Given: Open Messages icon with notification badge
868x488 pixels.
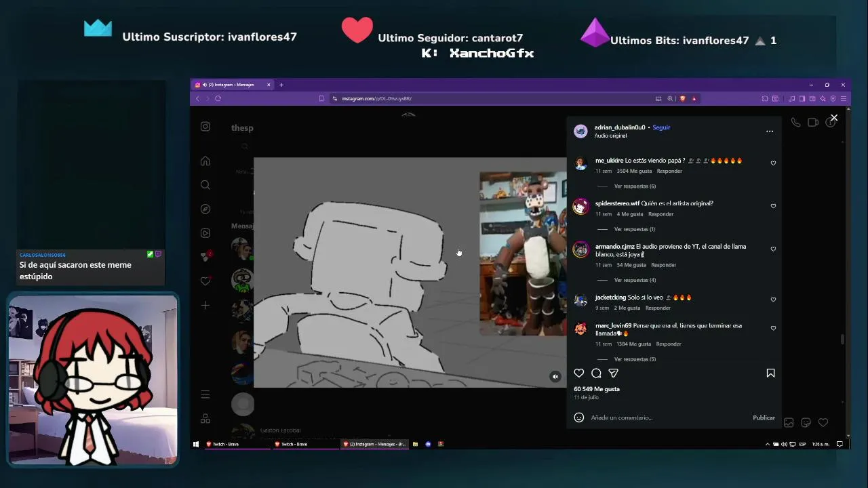Looking at the screenshot, I should [205, 257].
